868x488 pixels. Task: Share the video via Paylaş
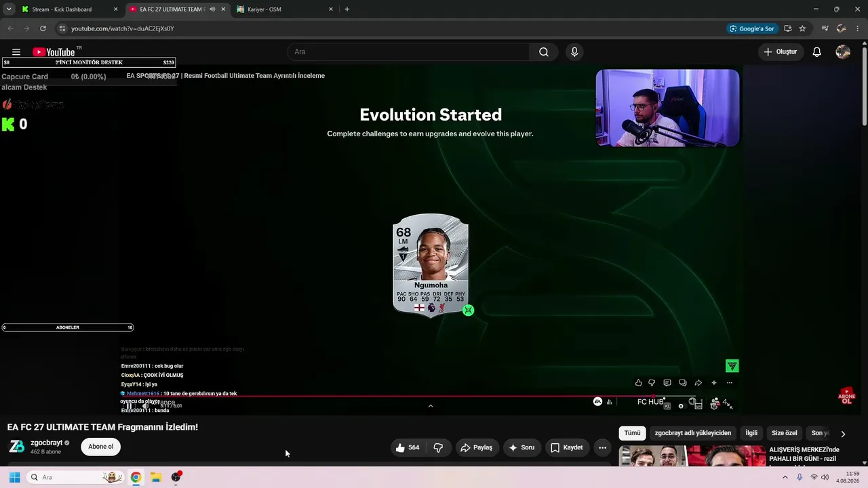point(477,447)
